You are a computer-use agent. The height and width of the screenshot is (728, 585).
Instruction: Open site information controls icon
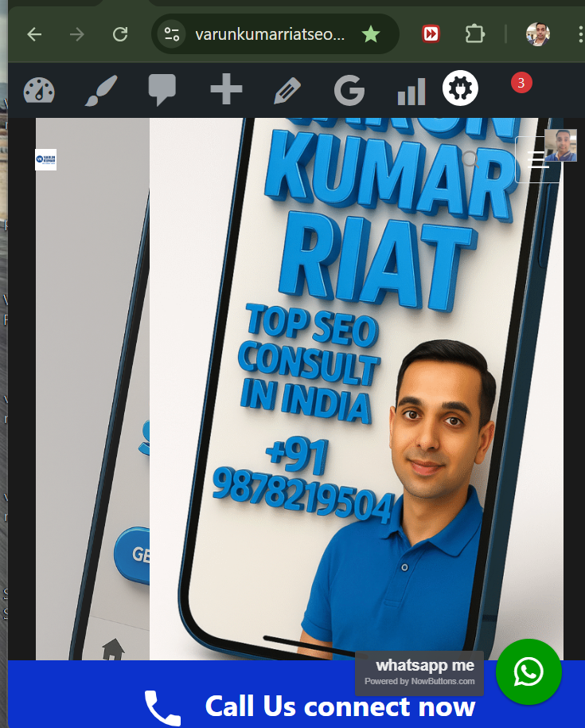(x=172, y=34)
